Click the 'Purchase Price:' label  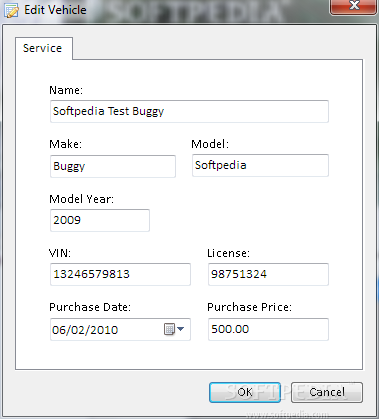[249, 307]
